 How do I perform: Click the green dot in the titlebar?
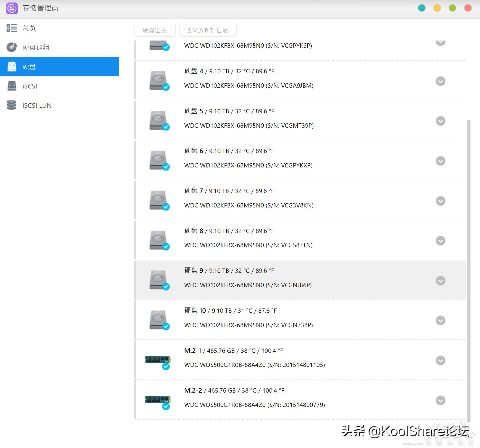452,8
